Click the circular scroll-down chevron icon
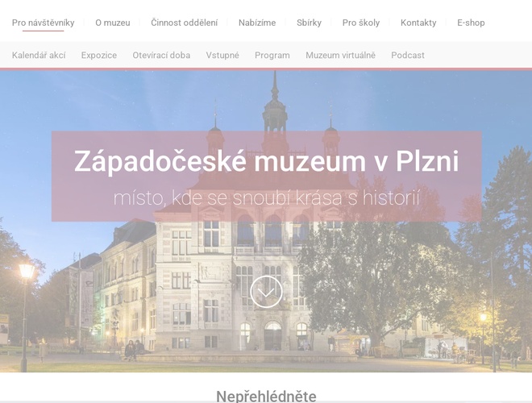The image size is (532, 403). click(x=266, y=292)
